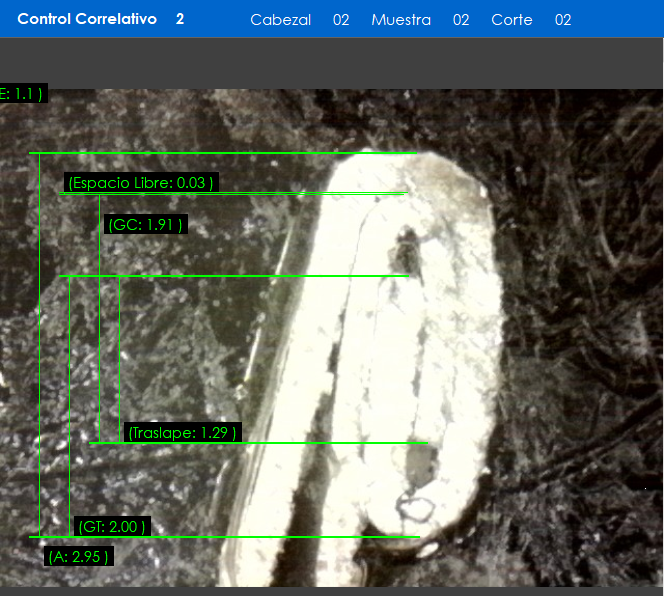
Task: Click the Muestra label in header
Action: click(x=401, y=20)
